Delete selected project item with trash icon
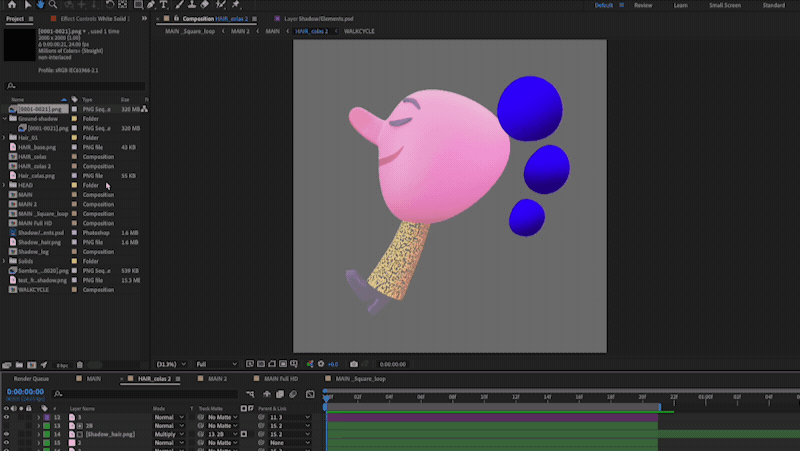The height and width of the screenshot is (451, 800). [x=80, y=365]
